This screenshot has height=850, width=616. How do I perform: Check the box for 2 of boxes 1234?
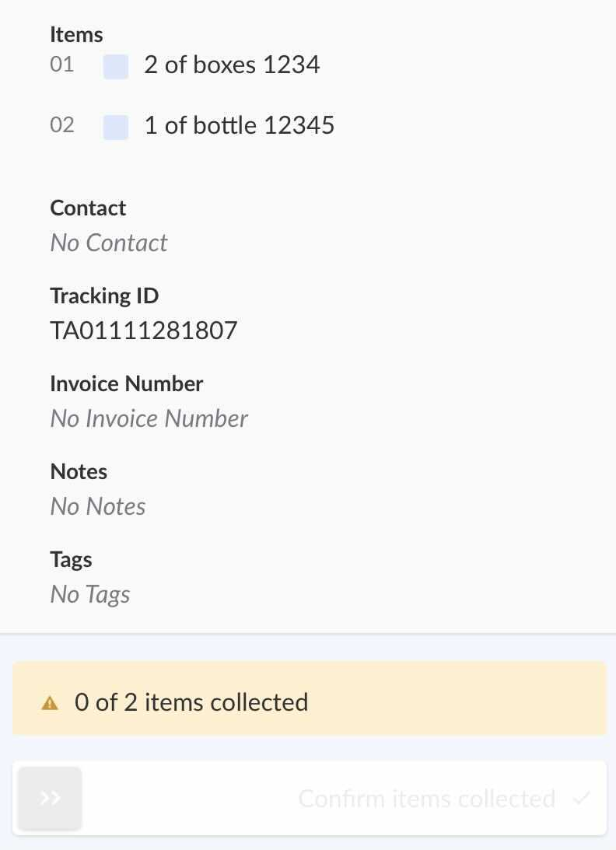[x=116, y=66]
